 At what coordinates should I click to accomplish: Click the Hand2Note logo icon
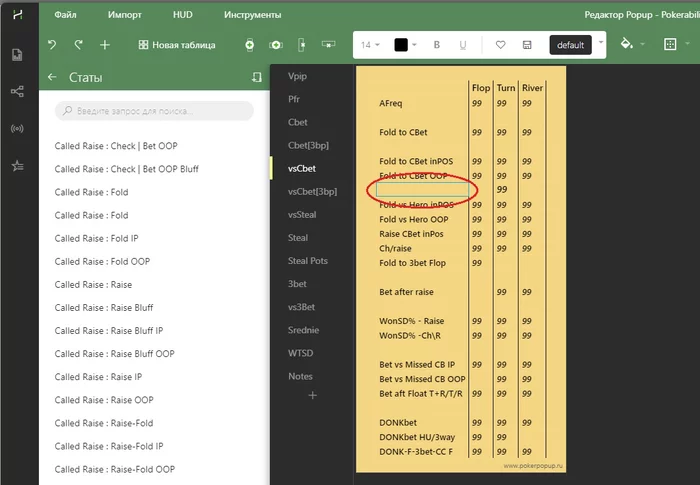[17, 15]
